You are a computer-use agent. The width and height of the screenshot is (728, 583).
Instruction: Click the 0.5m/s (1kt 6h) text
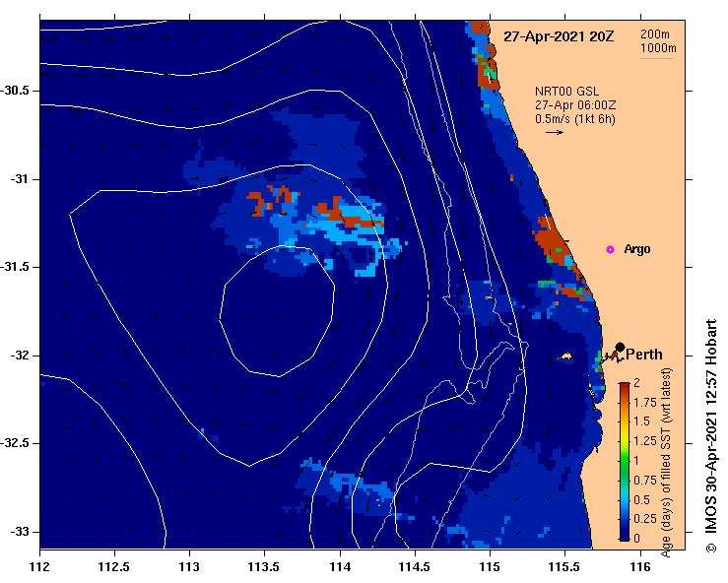tap(574, 119)
